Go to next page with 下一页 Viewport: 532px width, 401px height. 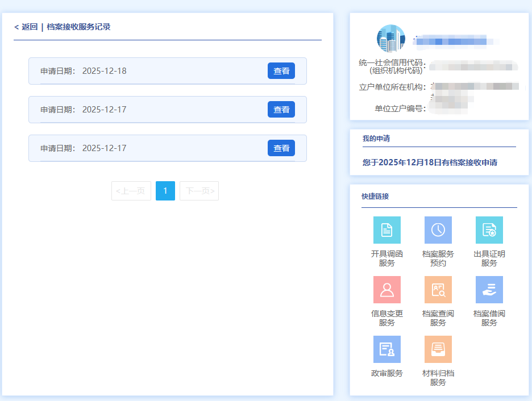[199, 191]
